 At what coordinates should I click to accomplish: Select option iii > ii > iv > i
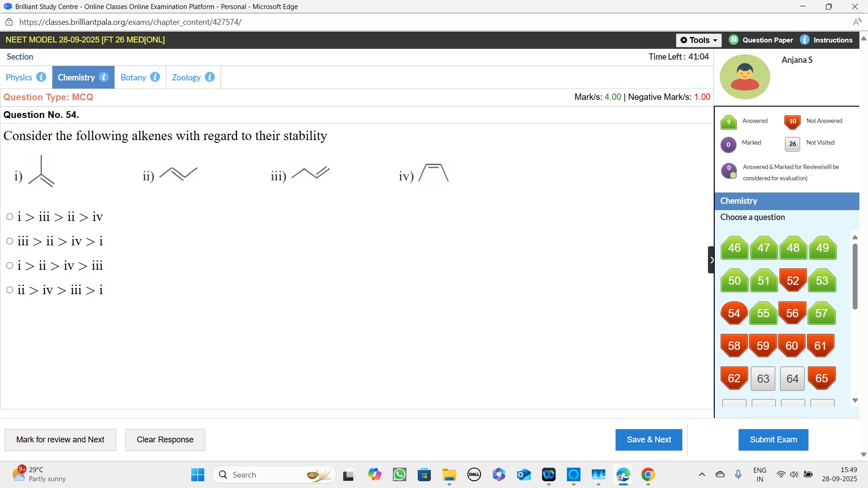click(9, 241)
